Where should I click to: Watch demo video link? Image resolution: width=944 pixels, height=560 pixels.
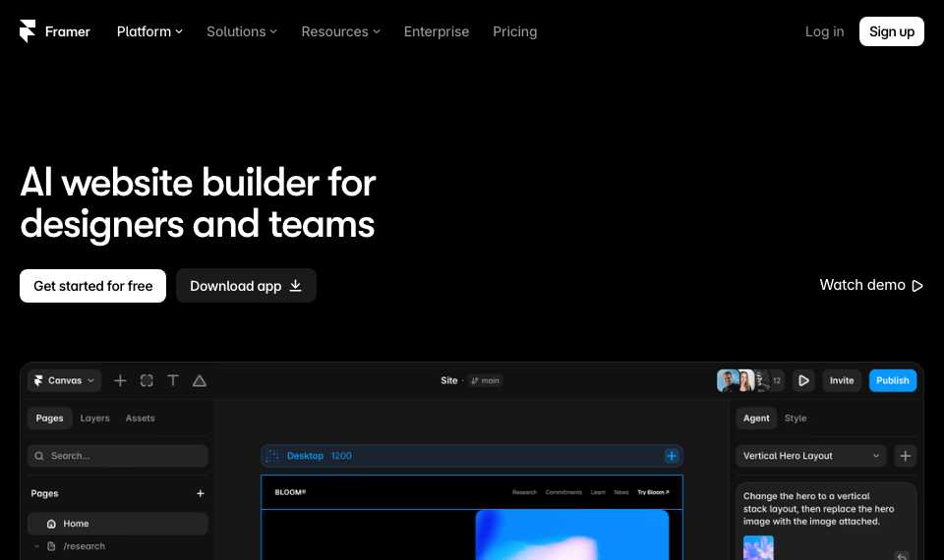[x=871, y=285]
